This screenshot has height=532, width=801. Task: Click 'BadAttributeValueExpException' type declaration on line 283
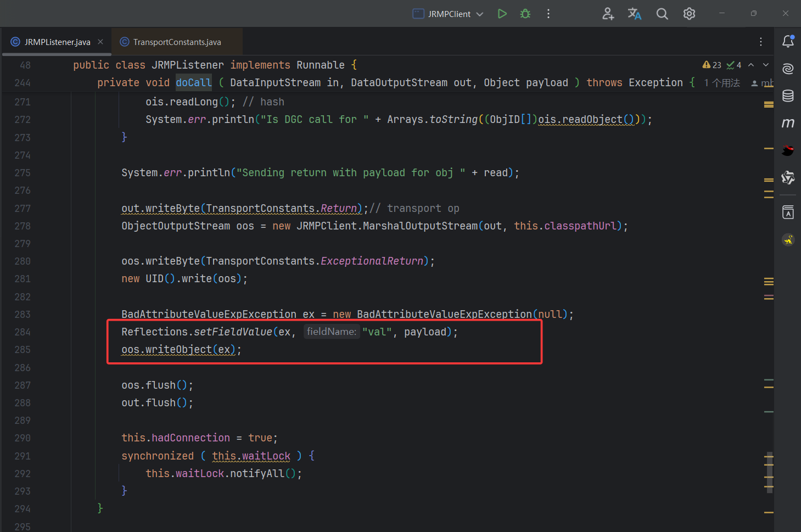coord(209,314)
